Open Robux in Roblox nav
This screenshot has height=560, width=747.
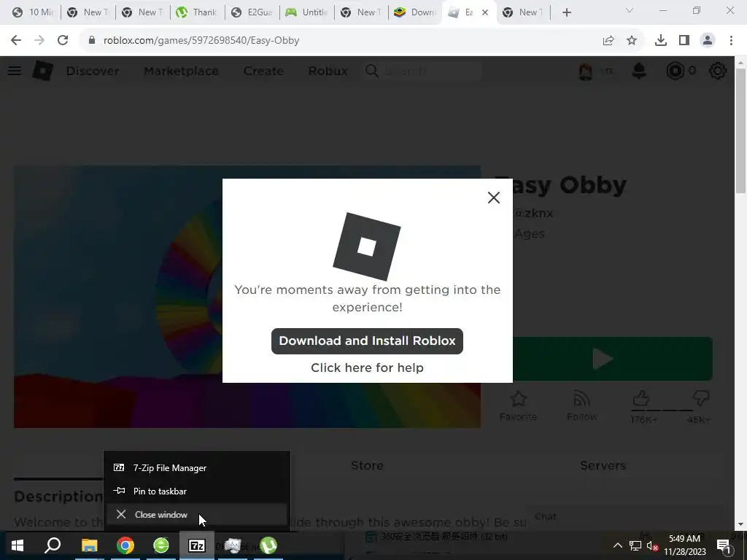coord(328,71)
